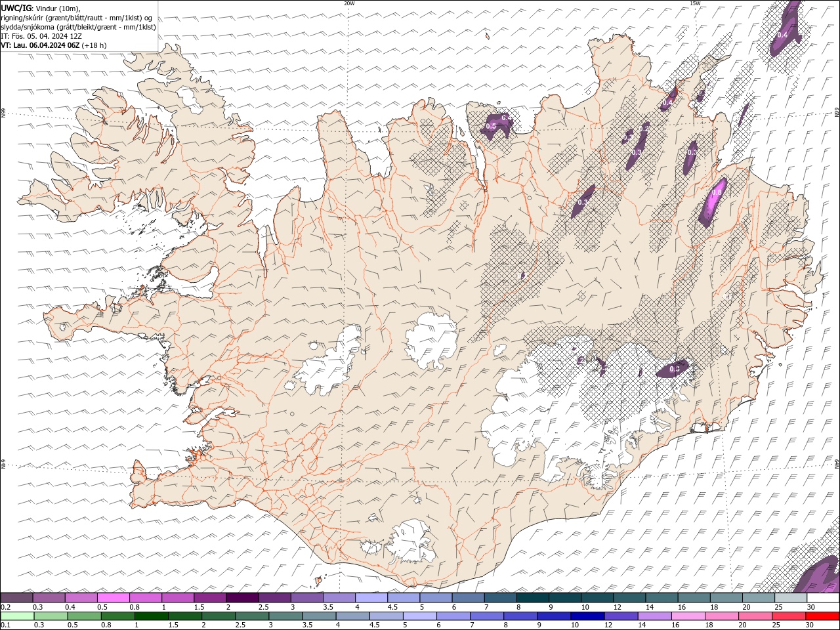This screenshot has height=630, width=840.
Task: Click upper legend swatch between 2 and 2.5
Action: tap(241, 597)
